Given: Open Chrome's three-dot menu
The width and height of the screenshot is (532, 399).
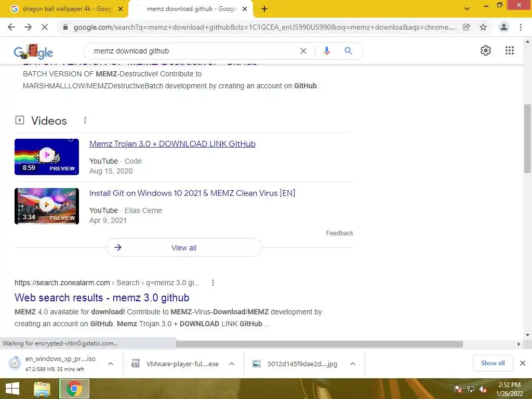Looking at the screenshot, I should click(x=521, y=27).
